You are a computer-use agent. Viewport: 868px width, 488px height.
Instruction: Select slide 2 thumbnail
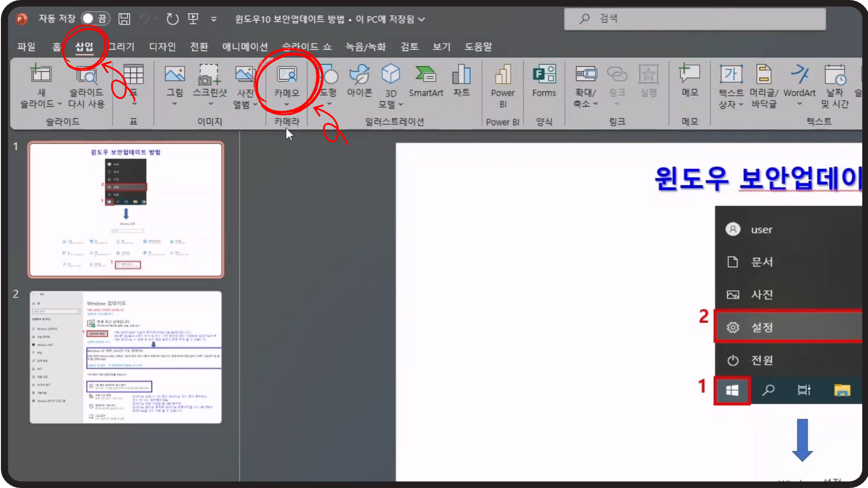[x=126, y=357]
